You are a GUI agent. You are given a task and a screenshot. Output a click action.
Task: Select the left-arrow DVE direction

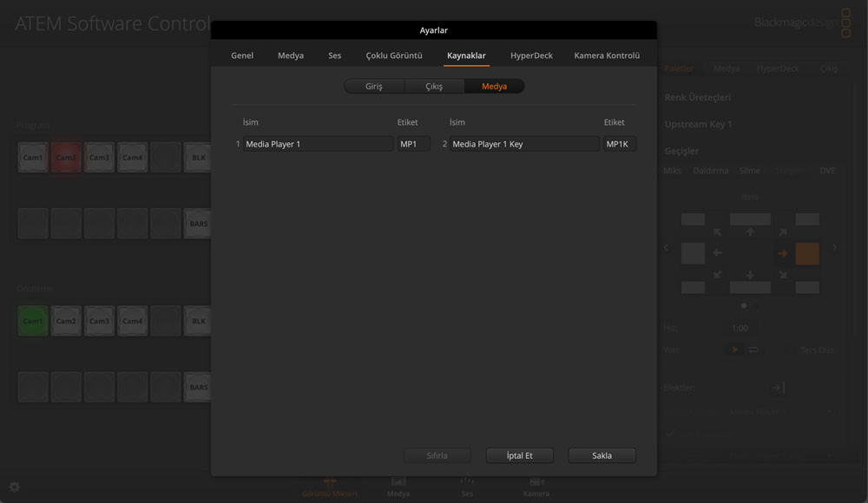pos(718,253)
